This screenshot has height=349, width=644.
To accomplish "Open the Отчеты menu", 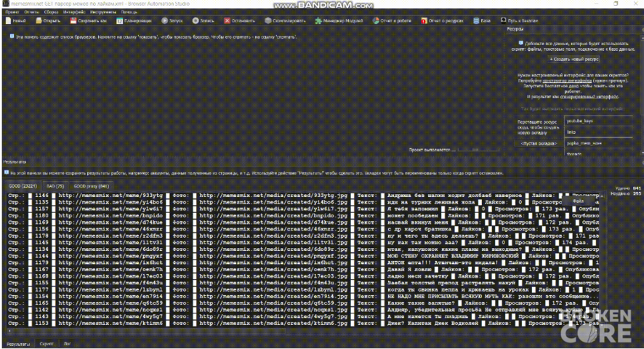I will (x=32, y=12).
